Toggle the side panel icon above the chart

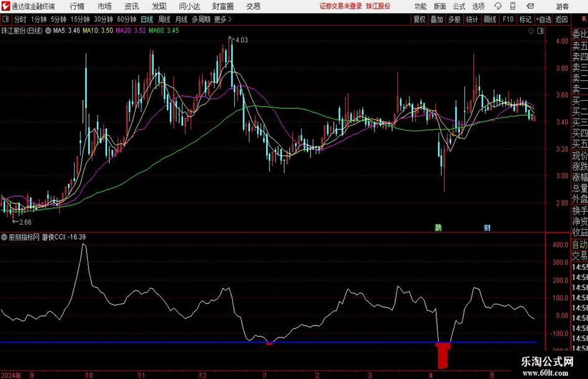(x=540, y=31)
